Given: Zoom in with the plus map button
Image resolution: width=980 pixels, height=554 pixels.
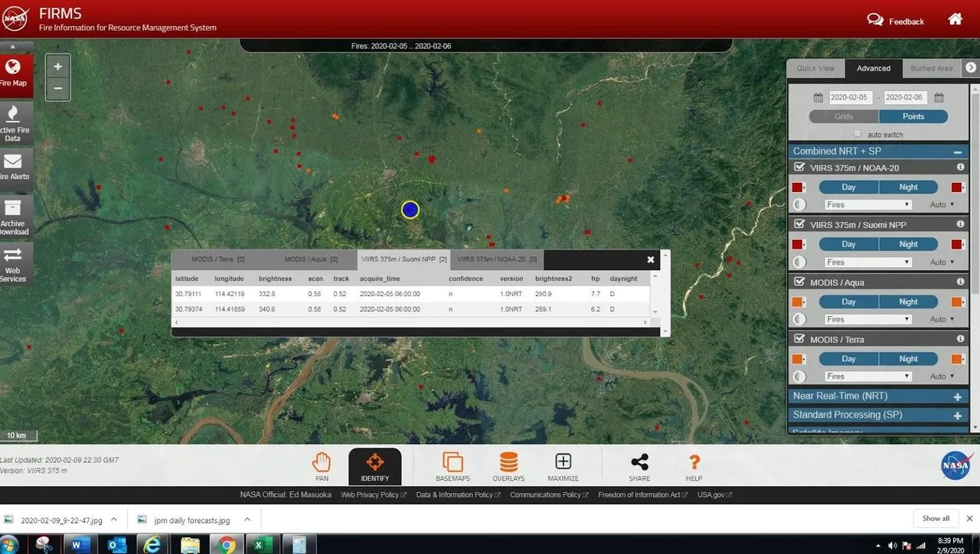Looking at the screenshot, I should coord(57,67).
